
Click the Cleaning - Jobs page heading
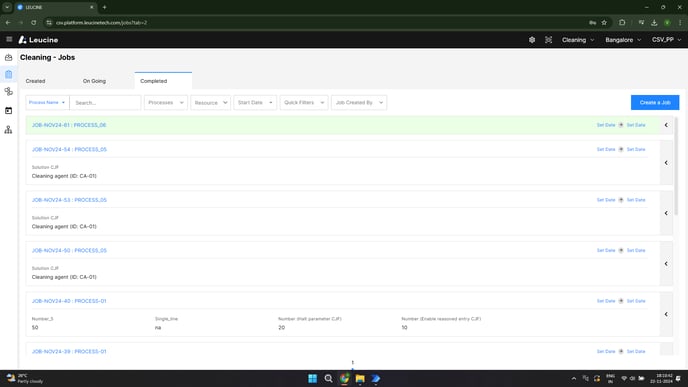[47, 57]
